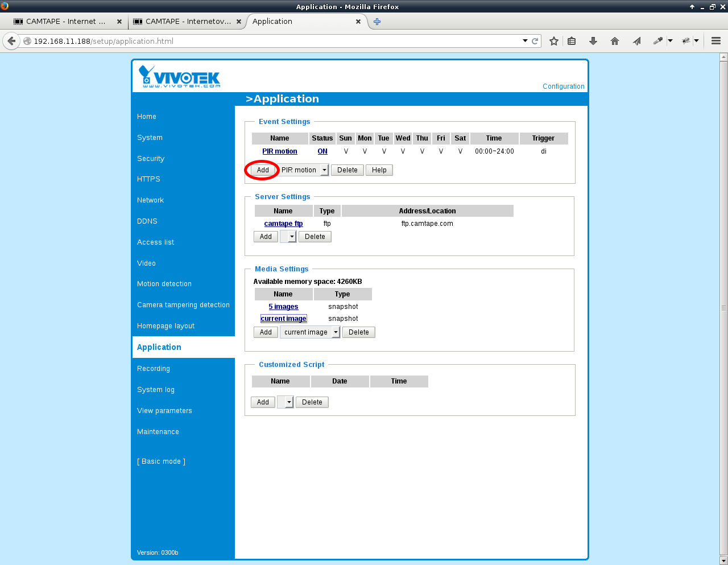Screen dimensions: 728x565
Task: Expand the Firebug dropdown arrow
Action: click(696, 41)
